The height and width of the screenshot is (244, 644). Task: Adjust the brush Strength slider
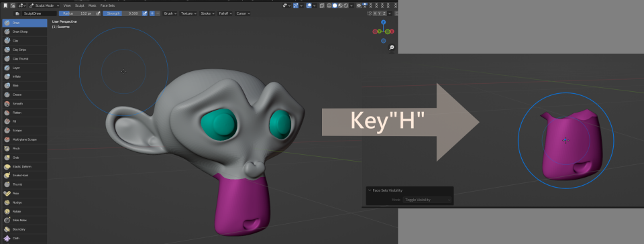122,13
